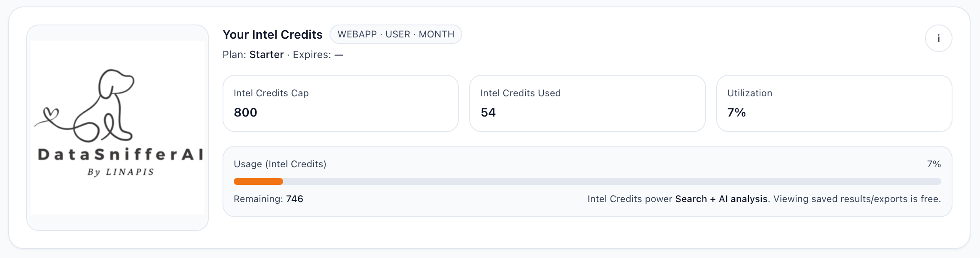Click the orange usage progress bar
The image size is (980, 258).
pos(258,181)
